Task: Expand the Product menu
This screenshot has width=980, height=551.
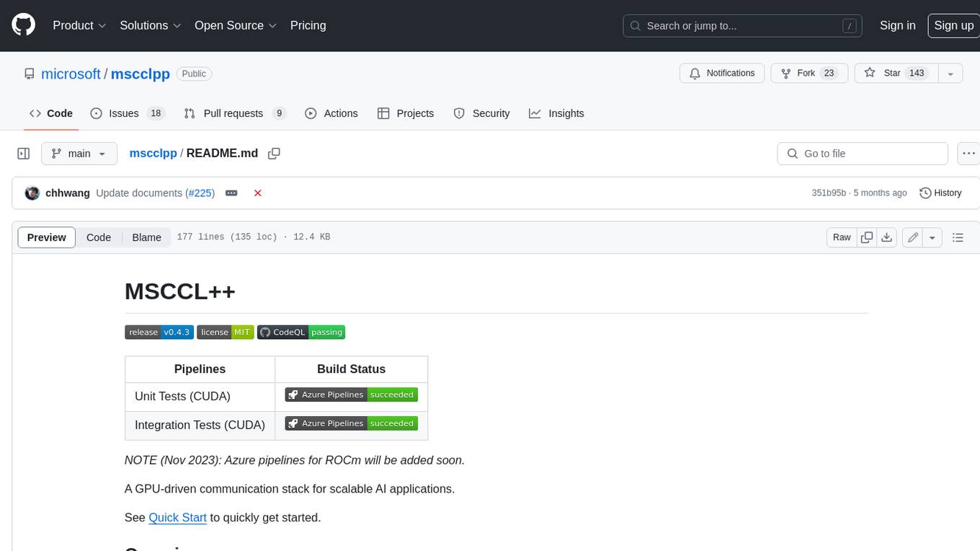Action: point(79,25)
